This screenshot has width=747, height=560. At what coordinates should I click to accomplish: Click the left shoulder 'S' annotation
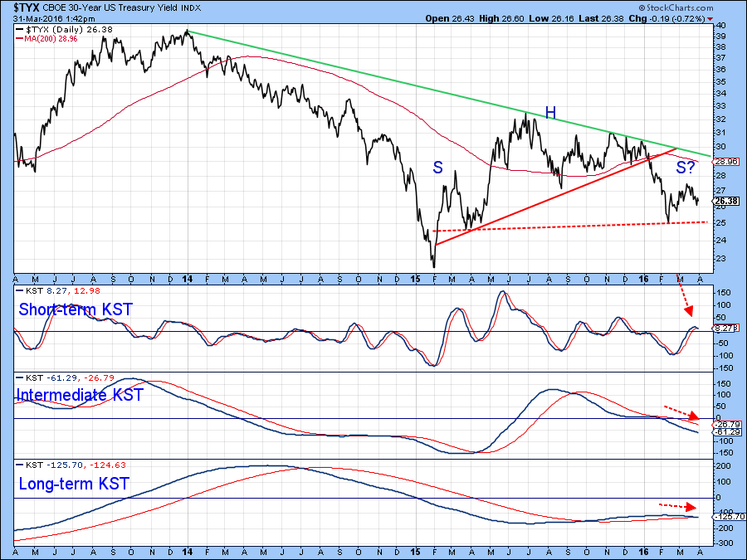coord(437,168)
